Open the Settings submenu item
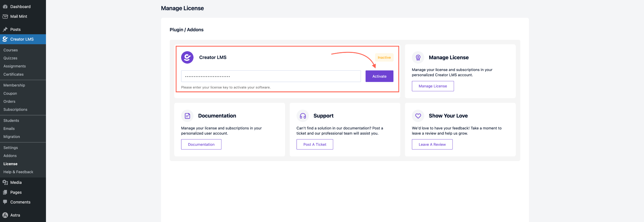The height and width of the screenshot is (222, 644). coord(11,148)
